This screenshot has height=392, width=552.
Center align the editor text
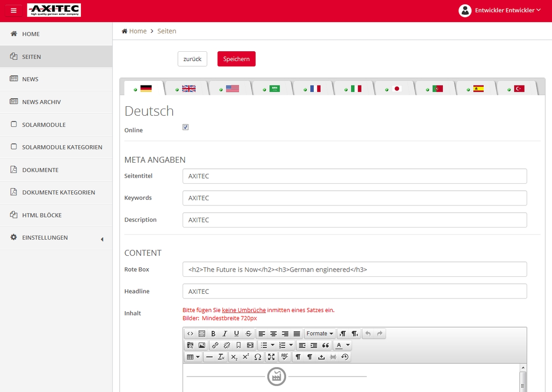coord(273,334)
